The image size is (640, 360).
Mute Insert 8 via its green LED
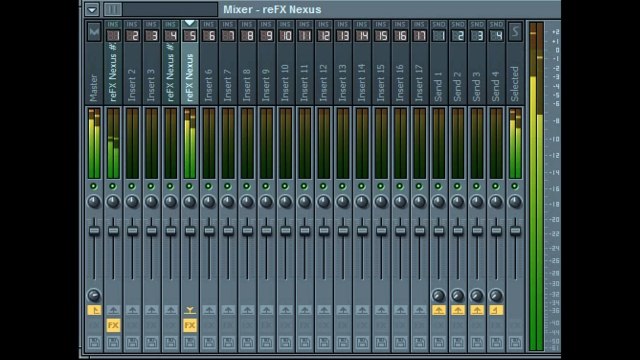tap(247, 186)
